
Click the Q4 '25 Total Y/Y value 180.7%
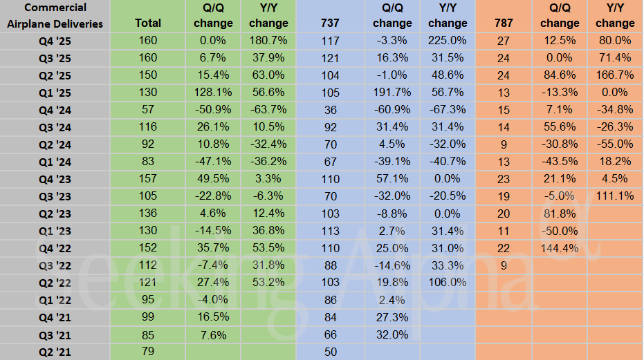tap(268, 41)
